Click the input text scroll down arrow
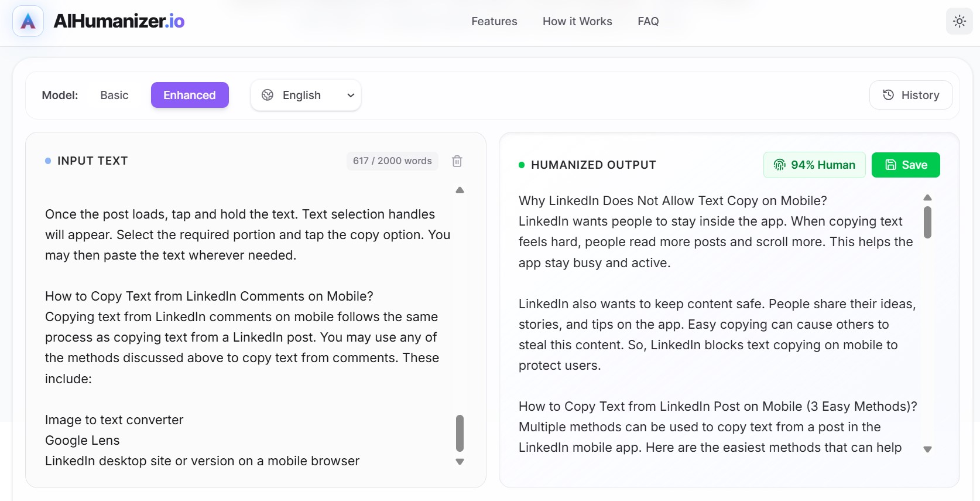This screenshot has height=501, width=980. 460,462
